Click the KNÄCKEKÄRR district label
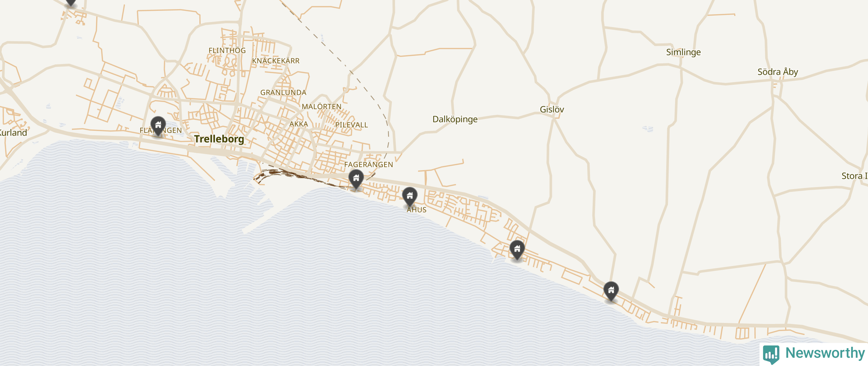Viewport: 868px width, 366px height. pyautogui.click(x=276, y=61)
